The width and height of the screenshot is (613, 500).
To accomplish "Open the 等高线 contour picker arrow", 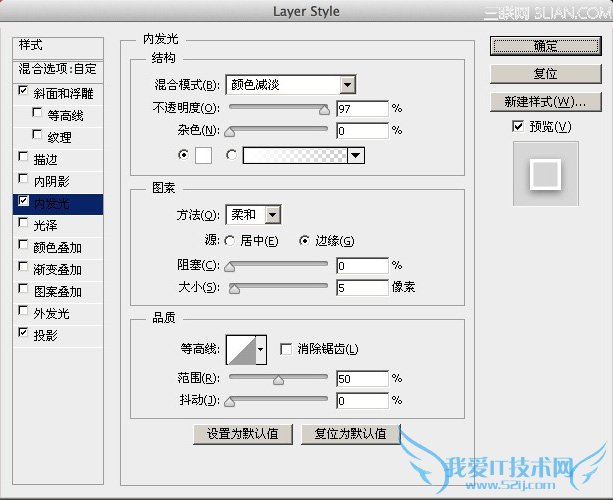I will 261,349.
